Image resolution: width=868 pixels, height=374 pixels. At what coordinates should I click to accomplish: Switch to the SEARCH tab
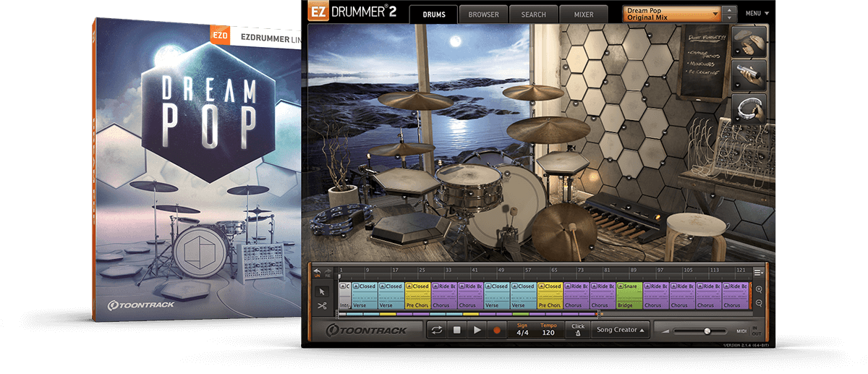tap(533, 14)
